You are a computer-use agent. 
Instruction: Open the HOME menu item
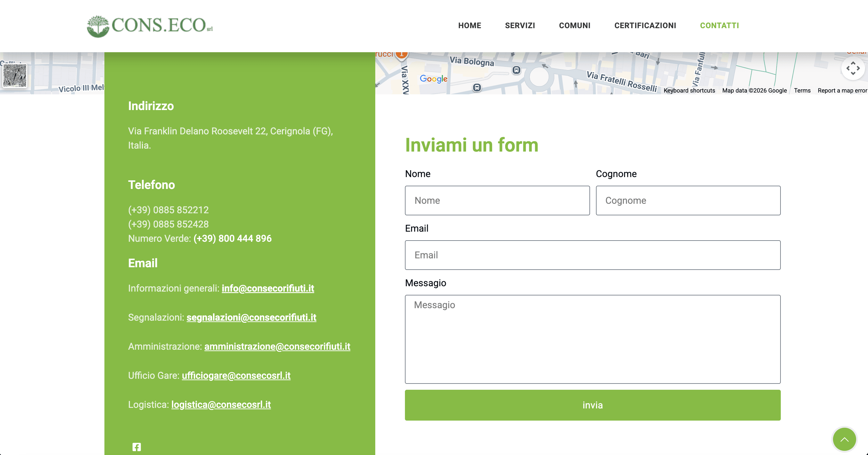(469, 26)
